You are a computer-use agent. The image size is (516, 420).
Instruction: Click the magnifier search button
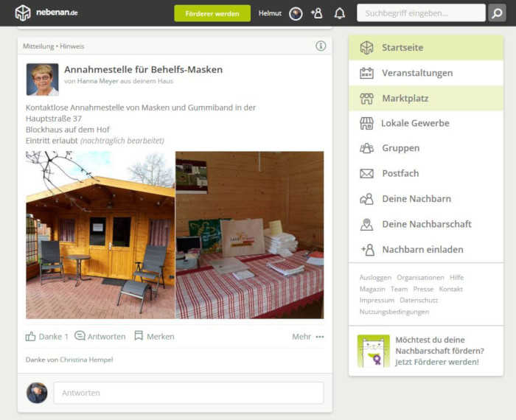coord(497,13)
